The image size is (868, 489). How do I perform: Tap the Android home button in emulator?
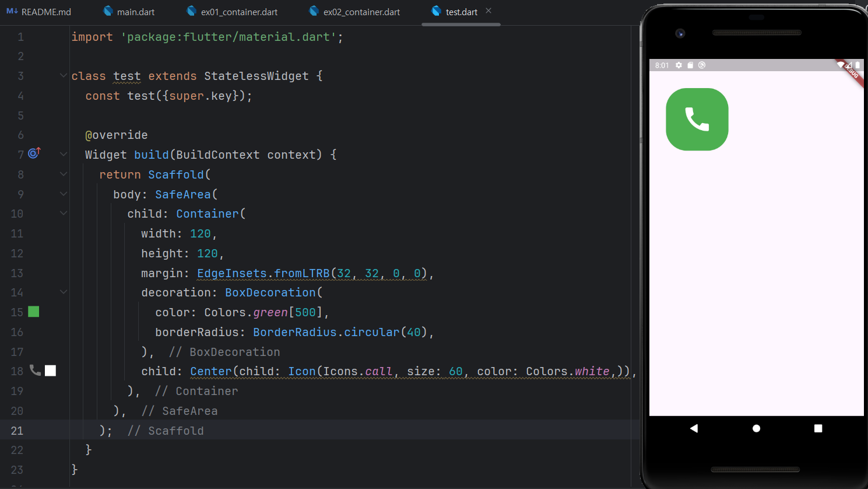[x=756, y=428]
